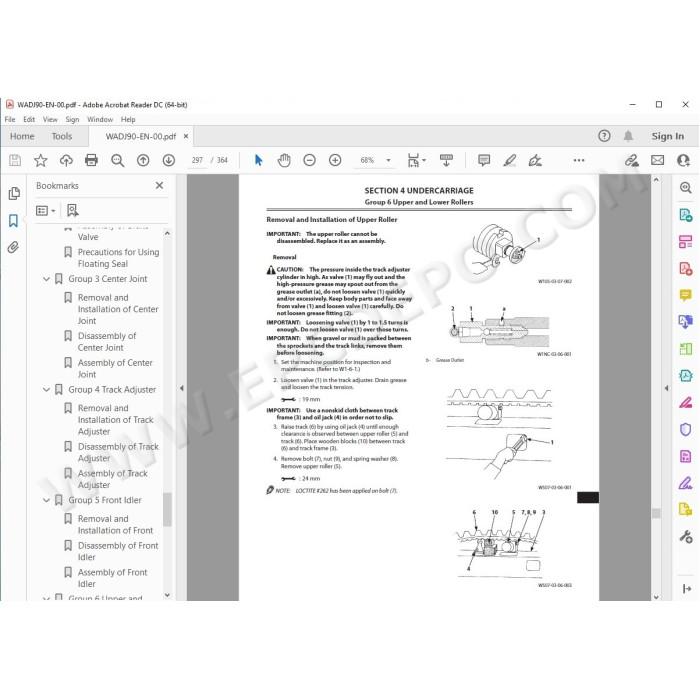The image size is (700, 700).
Task: Print the document via printer icon
Action: pos(92,160)
